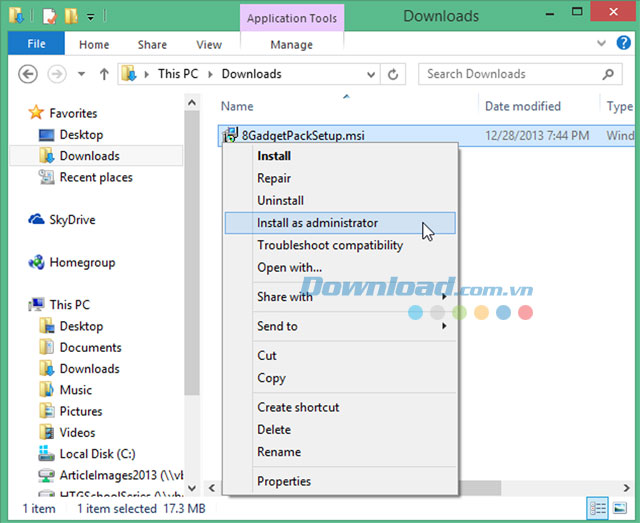Expand the ribbon with the chevron arrow
Viewport: 640px width, 523px height.
[x=604, y=45]
